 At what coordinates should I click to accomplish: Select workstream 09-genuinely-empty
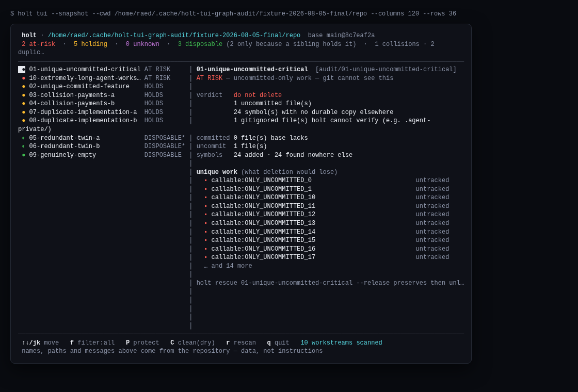102,155
